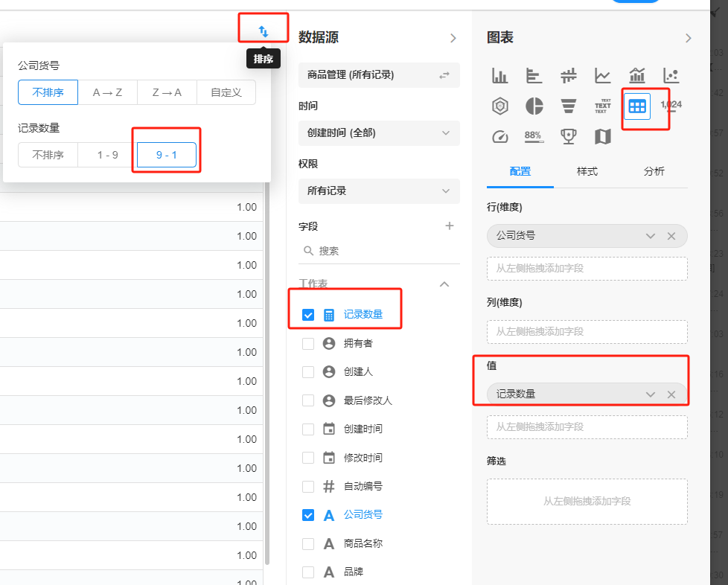Sort 记录数量 descending 9 - 1

[167, 155]
